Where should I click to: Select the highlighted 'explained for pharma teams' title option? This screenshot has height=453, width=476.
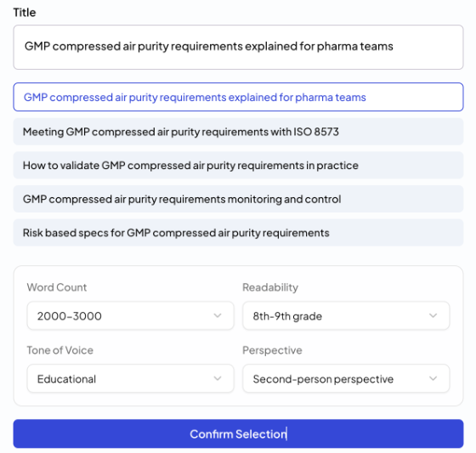[238, 97]
